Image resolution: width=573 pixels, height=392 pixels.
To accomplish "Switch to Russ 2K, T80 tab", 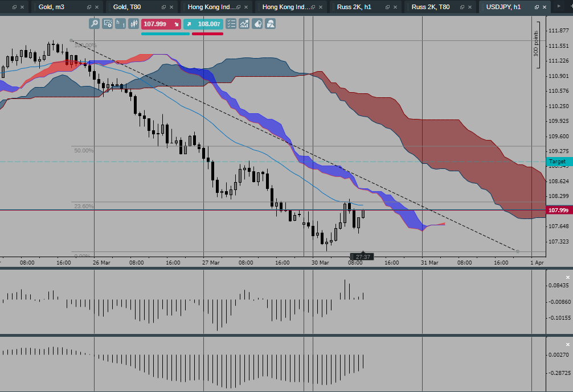I will click(x=431, y=7).
